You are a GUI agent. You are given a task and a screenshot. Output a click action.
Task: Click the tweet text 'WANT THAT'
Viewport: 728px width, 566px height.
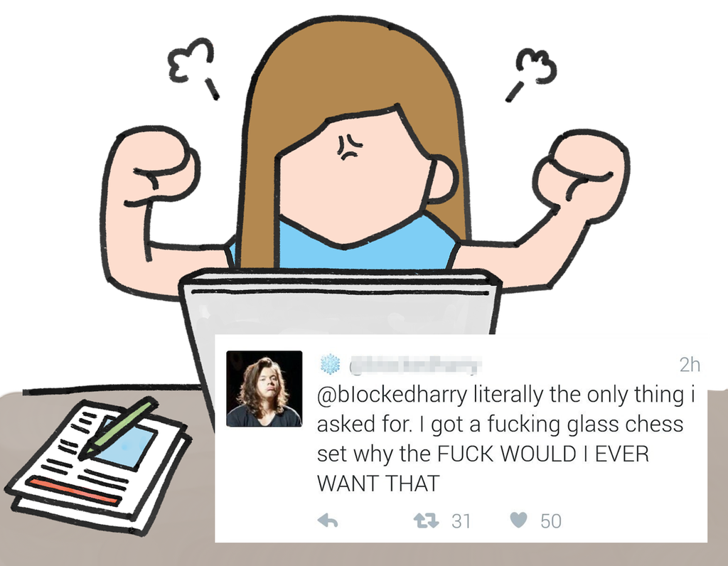[x=378, y=484]
